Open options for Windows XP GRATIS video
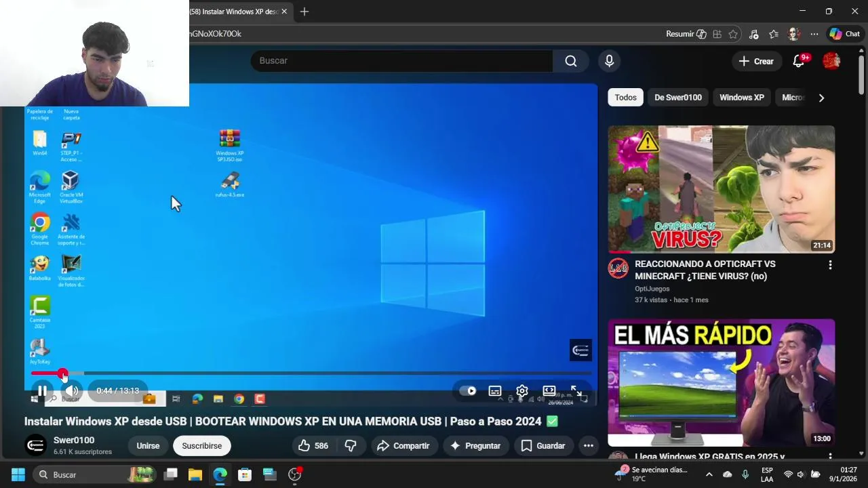 830,457
